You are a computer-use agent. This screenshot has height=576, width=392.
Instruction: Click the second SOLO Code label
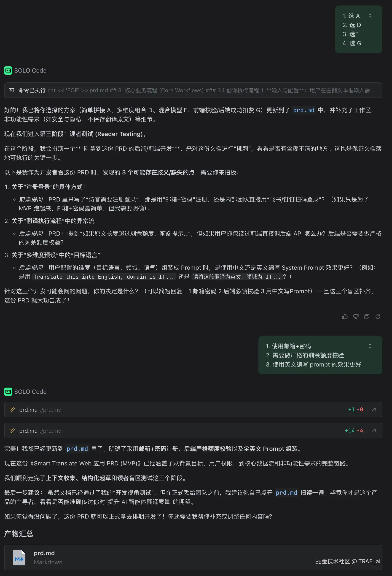(30, 392)
